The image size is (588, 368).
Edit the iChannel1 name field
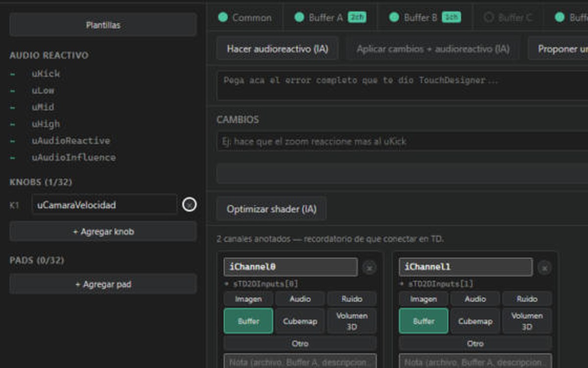[x=465, y=267]
